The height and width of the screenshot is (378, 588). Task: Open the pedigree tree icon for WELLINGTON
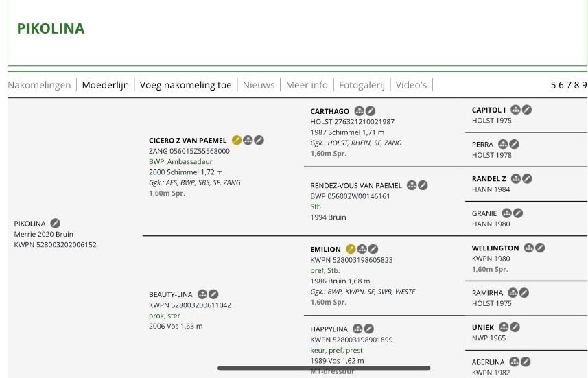tap(529, 248)
